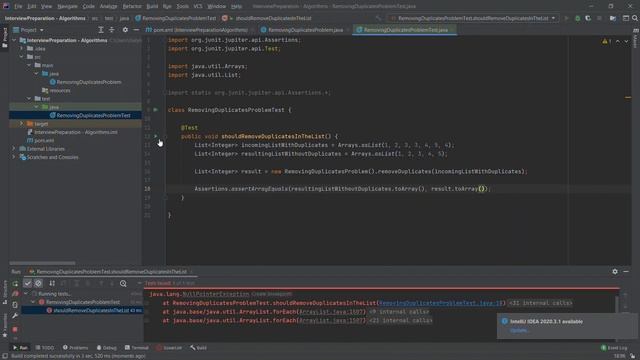The width and height of the screenshot is (640, 360).
Task: Open Project panel settings gear
Action: coord(125,30)
